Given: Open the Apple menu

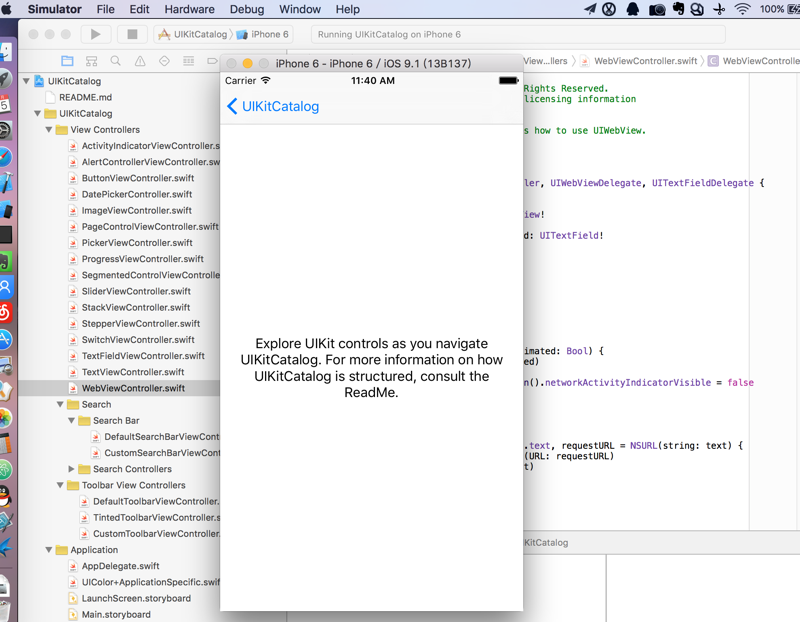Looking at the screenshot, I should coord(7,9).
